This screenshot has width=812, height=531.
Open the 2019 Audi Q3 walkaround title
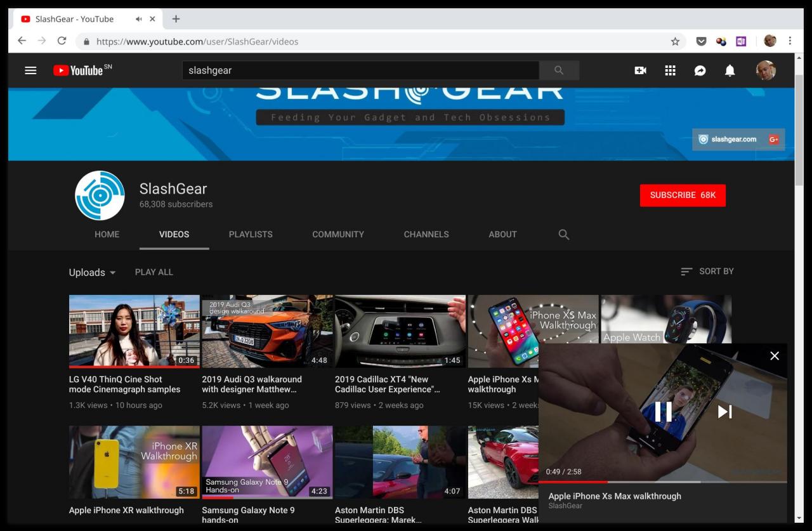click(252, 384)
